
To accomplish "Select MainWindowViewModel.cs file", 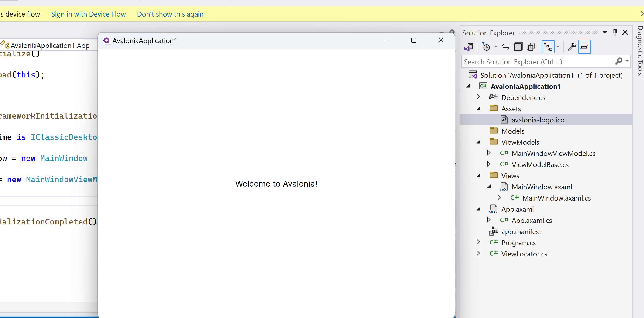I will coord(553,153).
